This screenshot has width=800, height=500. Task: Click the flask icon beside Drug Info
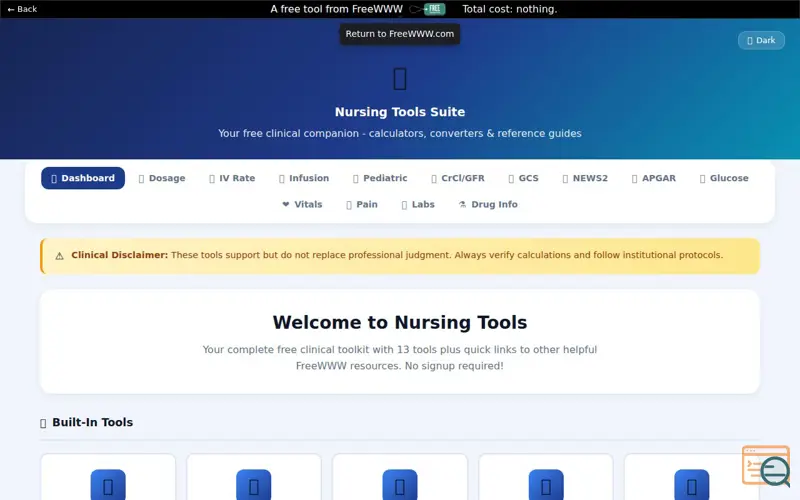point(462,204)
